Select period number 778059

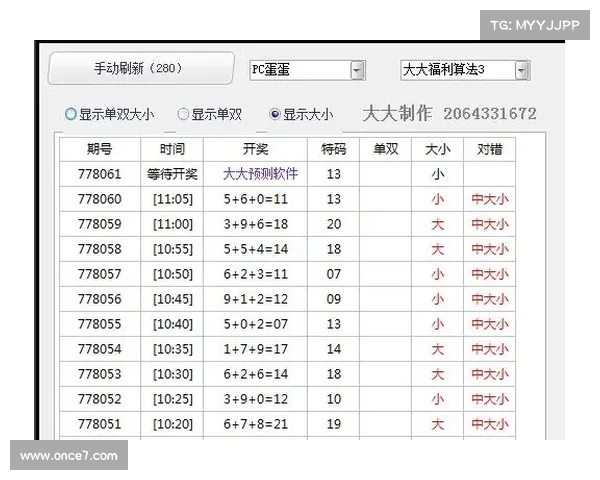click(99, 224)
